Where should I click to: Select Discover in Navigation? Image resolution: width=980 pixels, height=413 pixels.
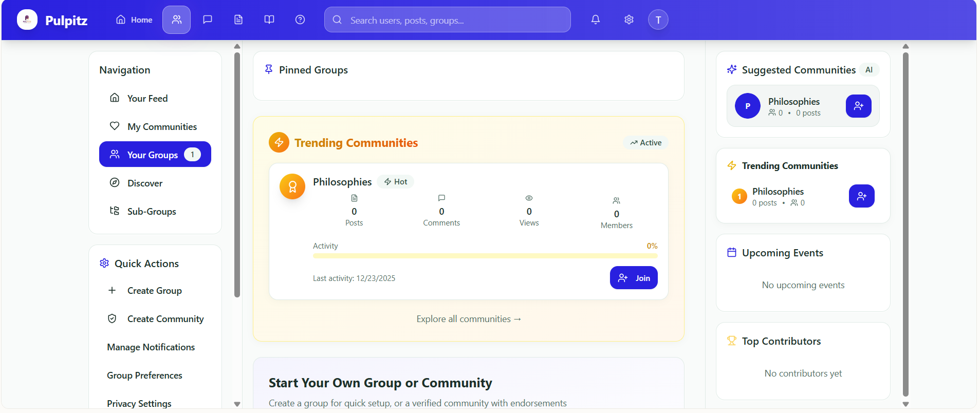coord(155,183)
